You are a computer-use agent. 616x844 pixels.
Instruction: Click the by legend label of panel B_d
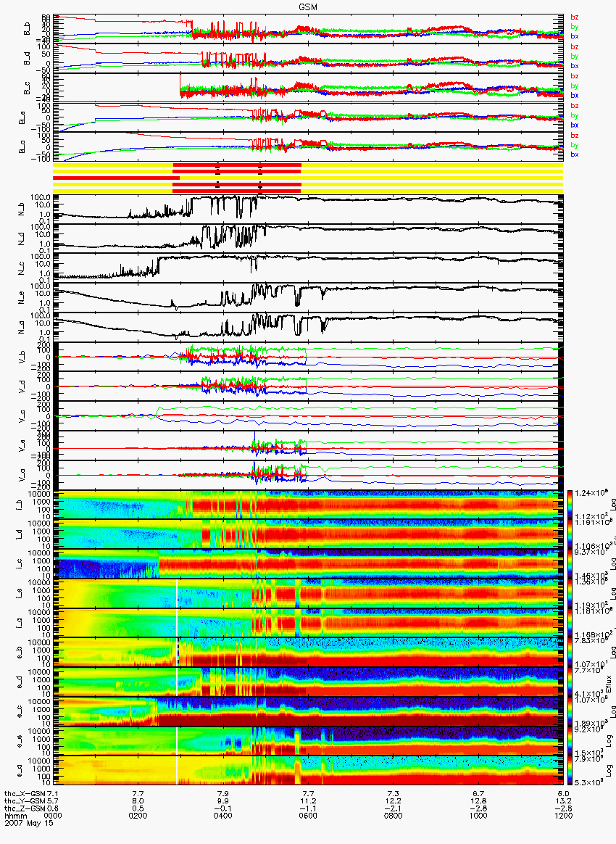[575, 57]
